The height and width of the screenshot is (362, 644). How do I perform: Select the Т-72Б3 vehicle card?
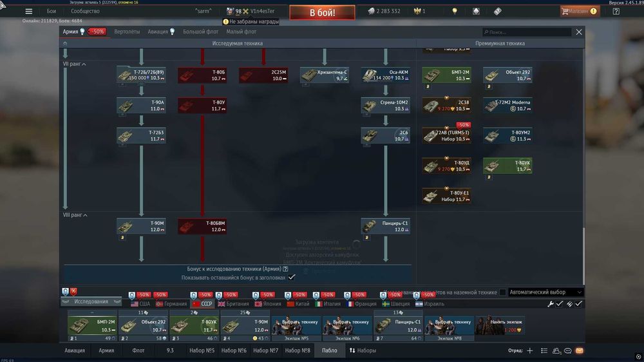pos(141,136)
